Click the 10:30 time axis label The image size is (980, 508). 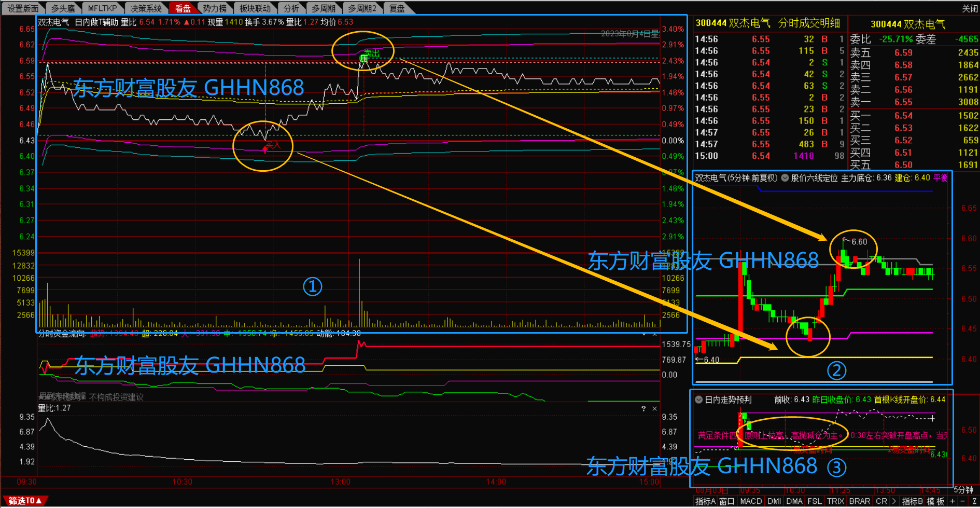coord(182,482)
